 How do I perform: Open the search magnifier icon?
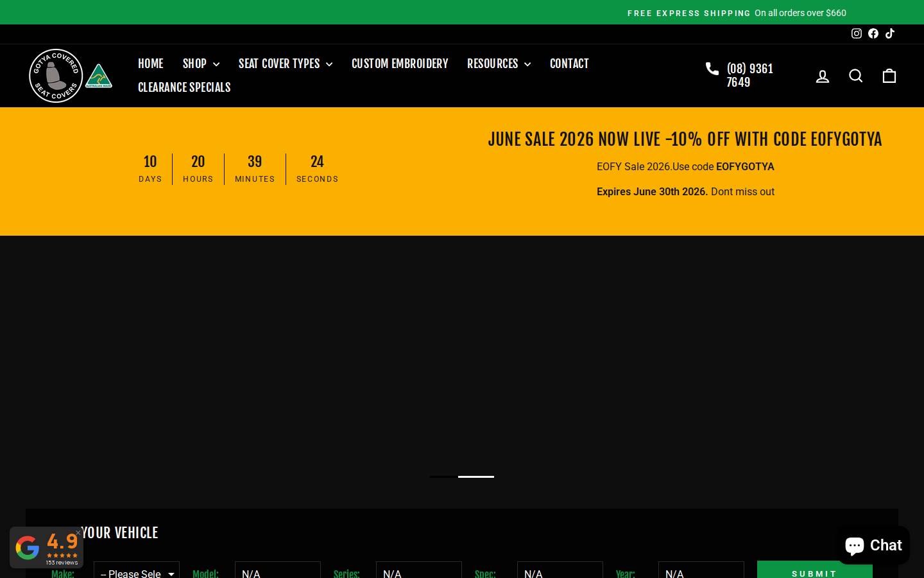[x=856, y=76]
